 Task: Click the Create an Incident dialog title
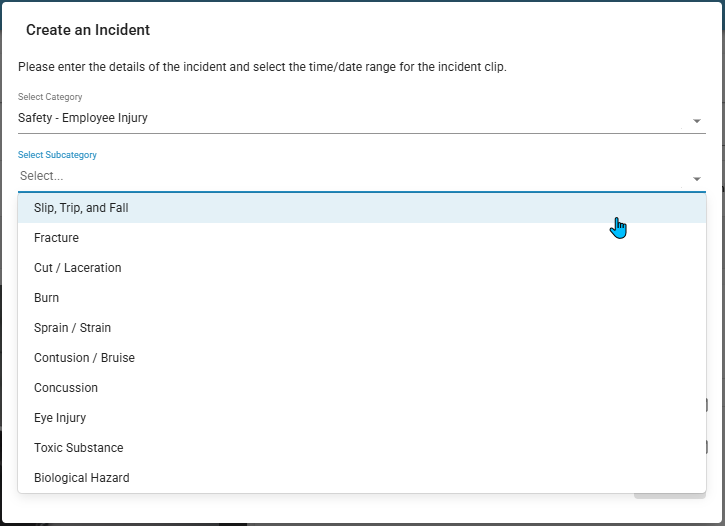pyautogui.click(x=88, y=30)
